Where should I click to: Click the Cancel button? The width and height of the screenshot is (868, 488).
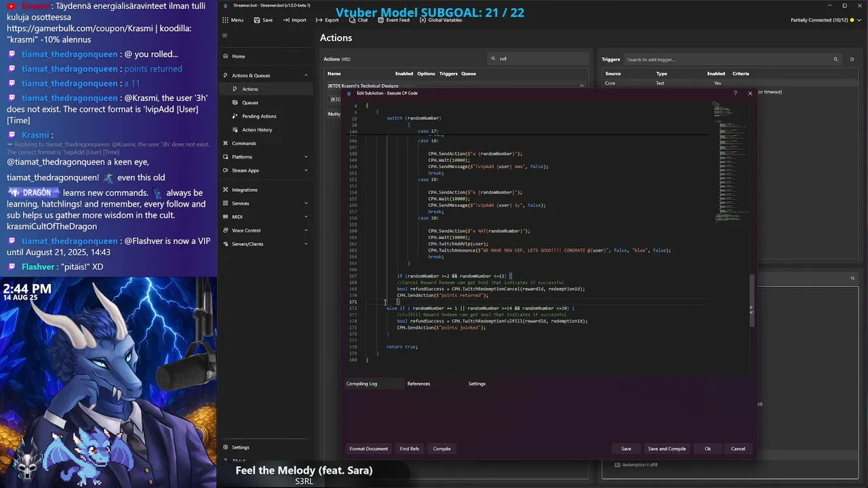coord(738,449)
